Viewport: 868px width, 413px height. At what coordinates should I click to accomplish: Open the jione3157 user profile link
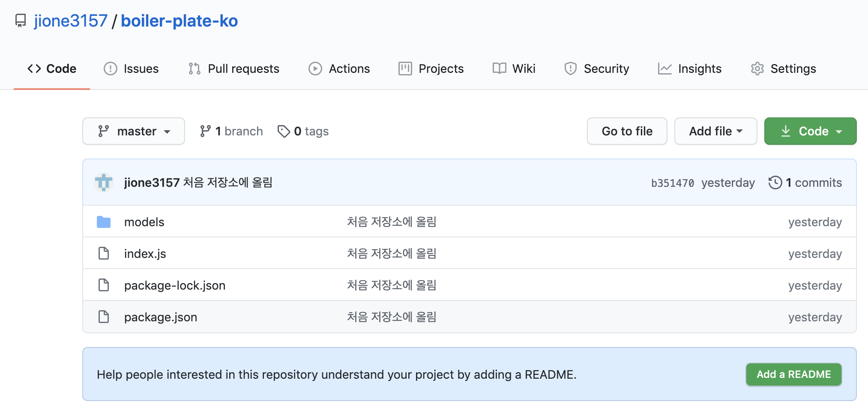tap(71, 21)
